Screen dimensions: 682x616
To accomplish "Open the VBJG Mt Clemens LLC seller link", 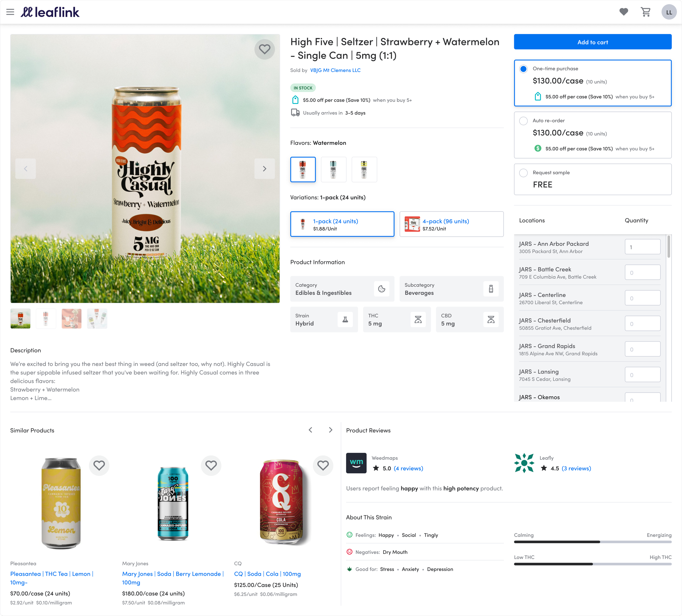I will tap(335, 70).
